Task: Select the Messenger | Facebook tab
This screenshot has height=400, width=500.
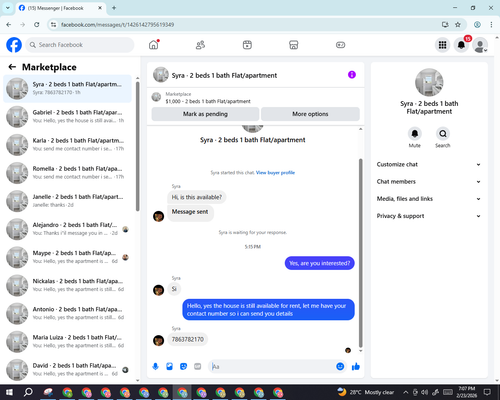Action: (61, 8)
